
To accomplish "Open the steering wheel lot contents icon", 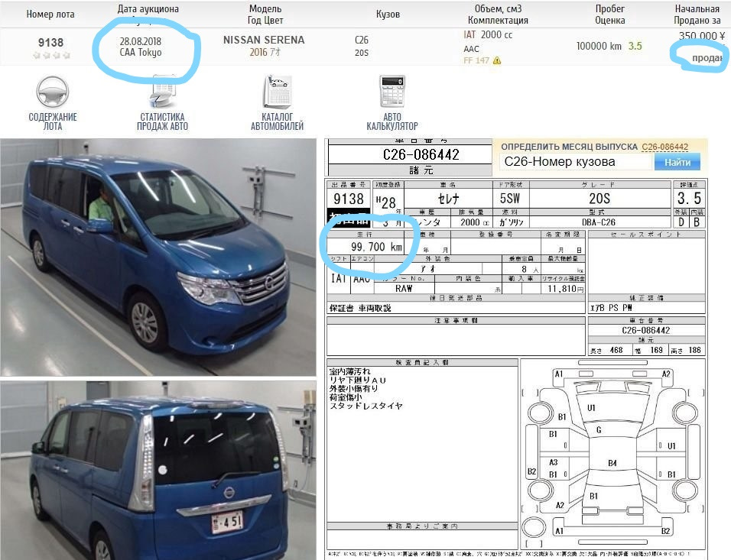I will [x=53, y=92].
